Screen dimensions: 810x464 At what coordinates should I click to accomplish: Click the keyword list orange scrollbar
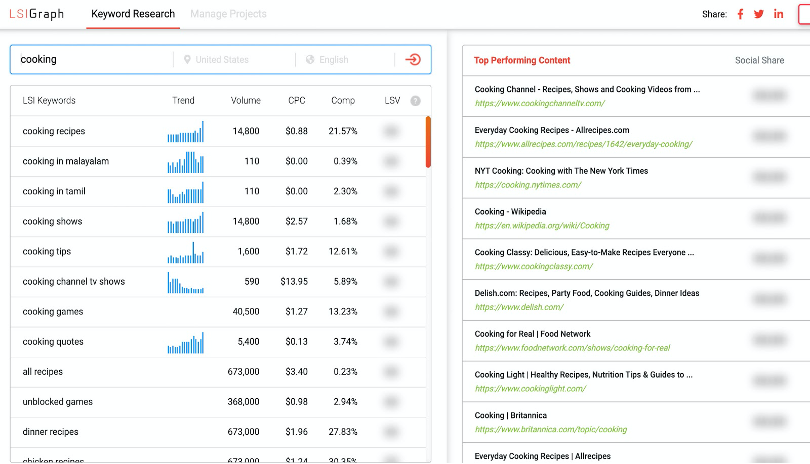pos(428,141)
